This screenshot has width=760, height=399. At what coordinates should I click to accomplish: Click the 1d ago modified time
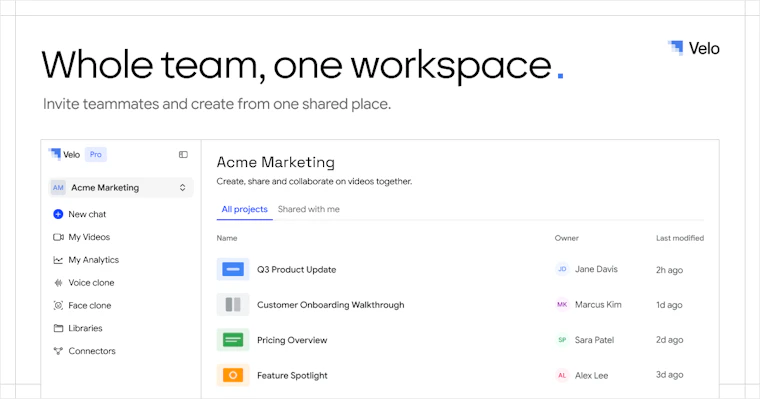pyautogui.click(x=669, y=305)
